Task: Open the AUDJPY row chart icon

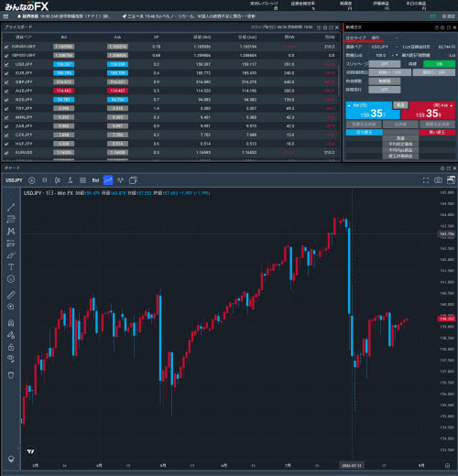Action: (x=6, y=91)
